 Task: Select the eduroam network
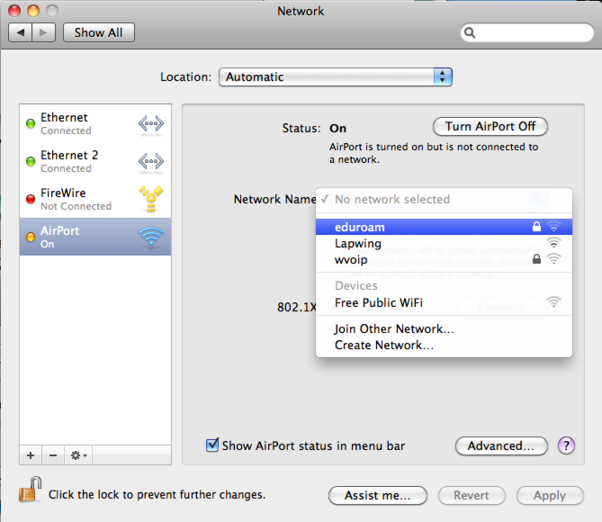pyautogui.click(x=444, y=227)
